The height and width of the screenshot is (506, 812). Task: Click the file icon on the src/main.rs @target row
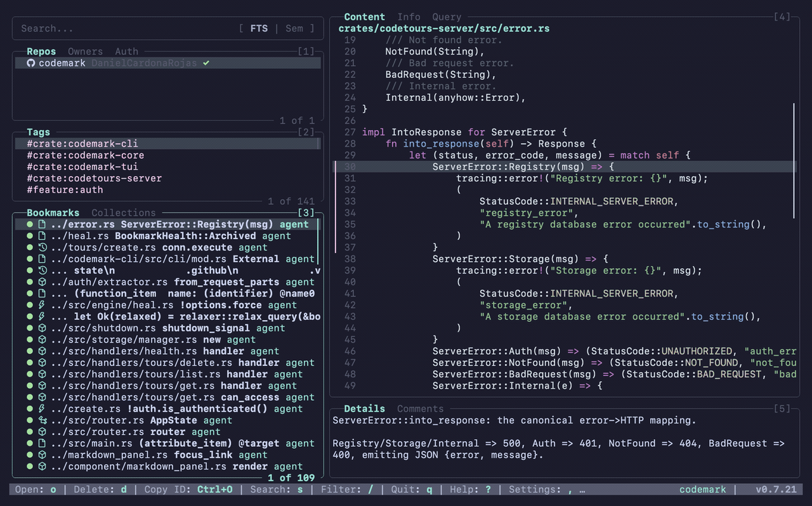pos(42,443)
